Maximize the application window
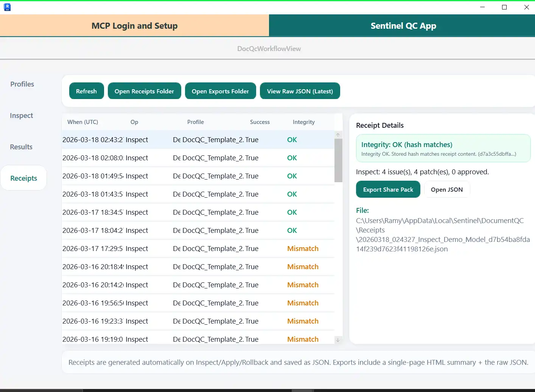This screenshot has width=535, height=392. pyautogui.click(x=504, y=7)
